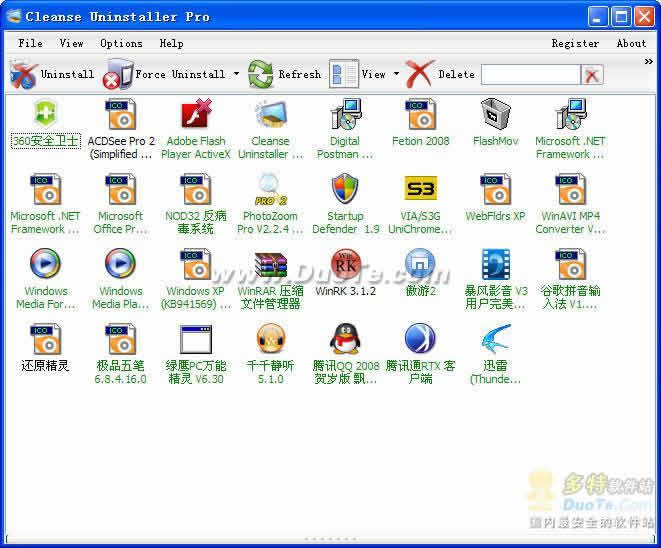661x548 pixels.
Task: Open the File menu
Action: tap(30, 43)
